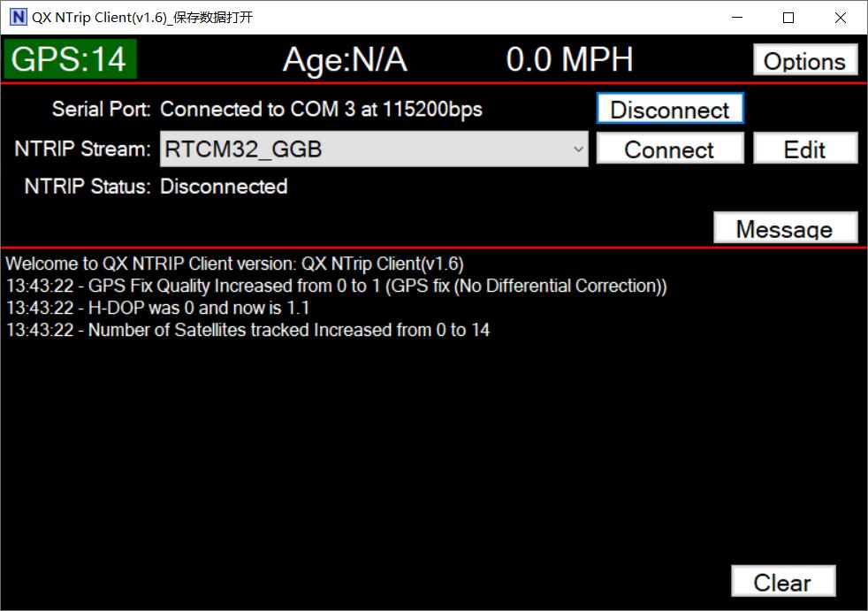Select the GPS:14 satellite count indicator

tap(70, 58)
